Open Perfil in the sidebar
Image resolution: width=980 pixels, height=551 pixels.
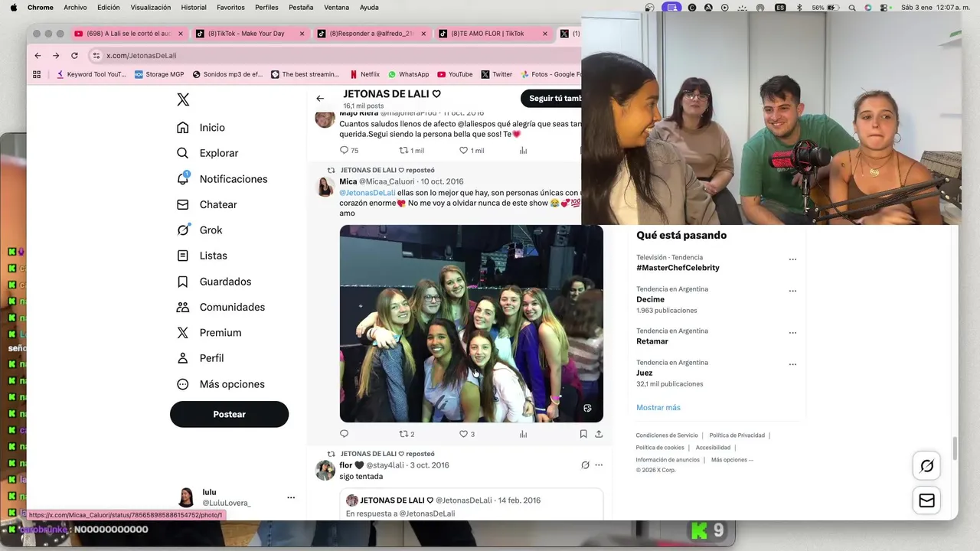click(200, 358)
